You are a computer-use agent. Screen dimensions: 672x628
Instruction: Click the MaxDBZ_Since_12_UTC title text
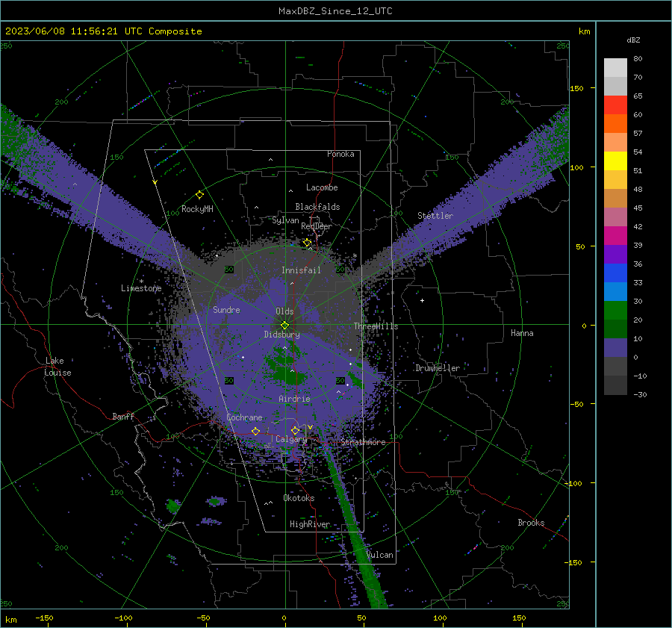pyautogui.click(x=335, y=11)
